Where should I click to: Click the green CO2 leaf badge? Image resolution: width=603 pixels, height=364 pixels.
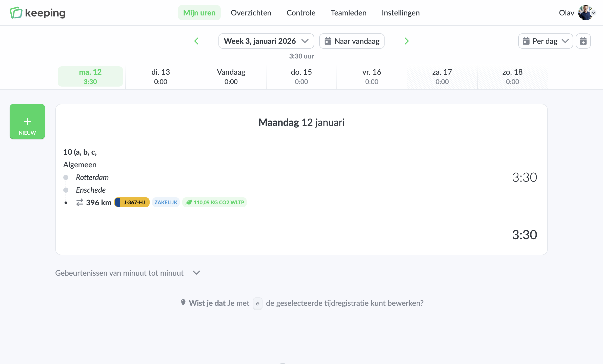pyautogui.click(x=214, y=203)
